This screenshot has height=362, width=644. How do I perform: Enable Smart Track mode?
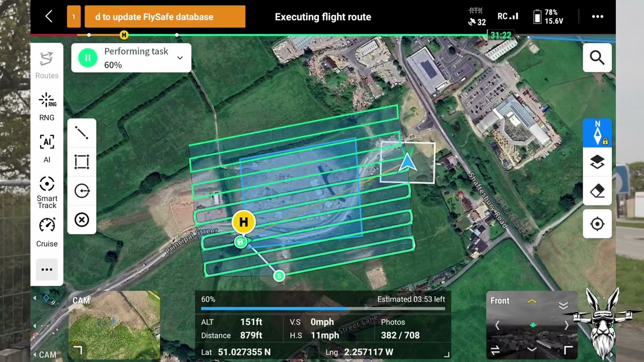coord(47,192)
